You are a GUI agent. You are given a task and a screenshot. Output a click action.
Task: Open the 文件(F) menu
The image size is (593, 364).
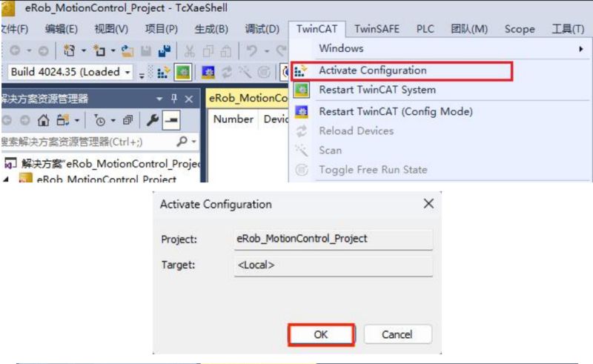tap(14, 29)
